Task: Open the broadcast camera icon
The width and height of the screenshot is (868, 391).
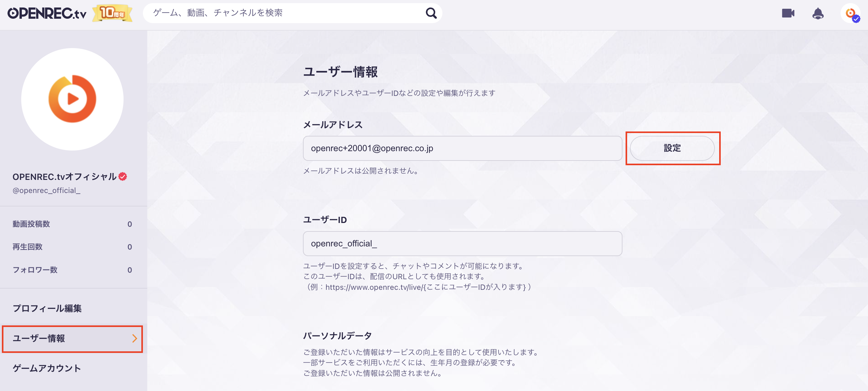Action: (788, 13)
